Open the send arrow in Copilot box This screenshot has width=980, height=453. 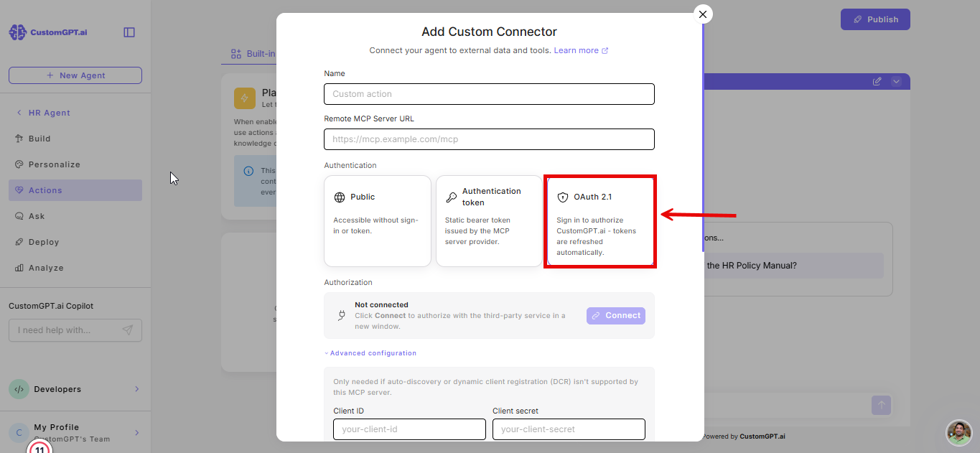(127, 330)
